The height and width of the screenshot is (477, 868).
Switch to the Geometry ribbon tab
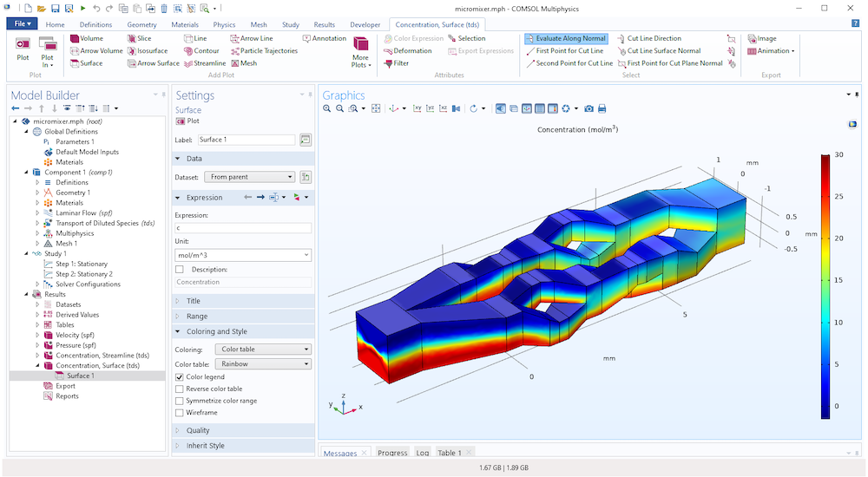point(141,24)
